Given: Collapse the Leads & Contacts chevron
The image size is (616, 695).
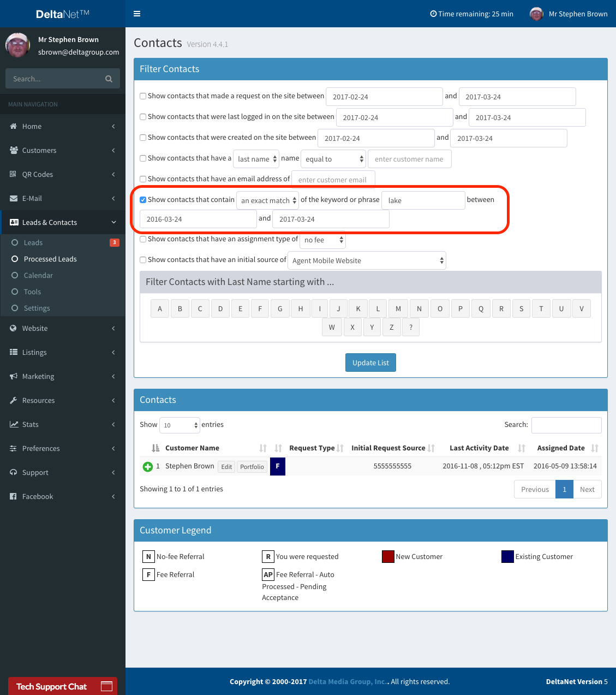Looking at the screenshot, I should pos(113,222).
